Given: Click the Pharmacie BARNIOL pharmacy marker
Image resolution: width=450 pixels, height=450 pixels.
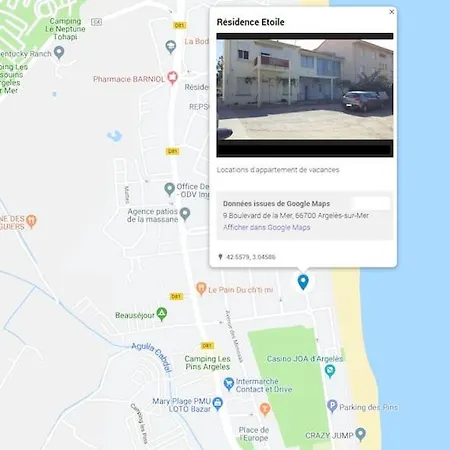Looking at the screenshot, I should [172, 78].
